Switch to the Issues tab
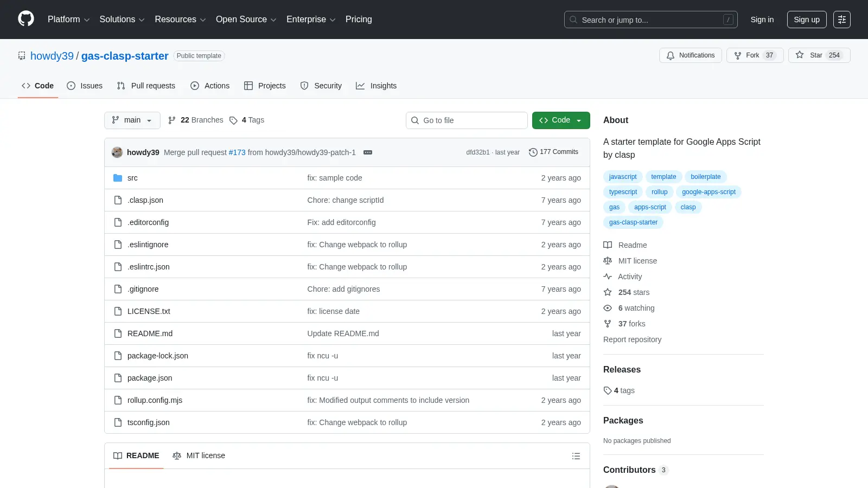Screen dimensions: 868x488 (x=85, y=86)
